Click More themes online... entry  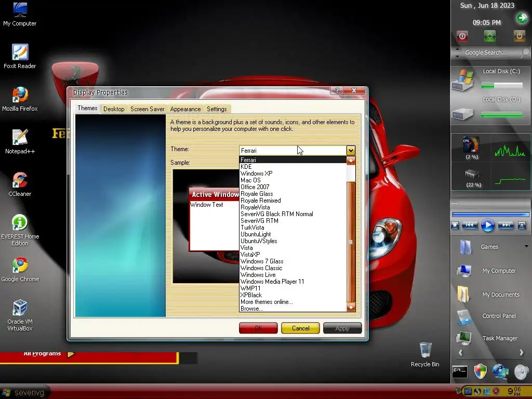tap(293, 302)
